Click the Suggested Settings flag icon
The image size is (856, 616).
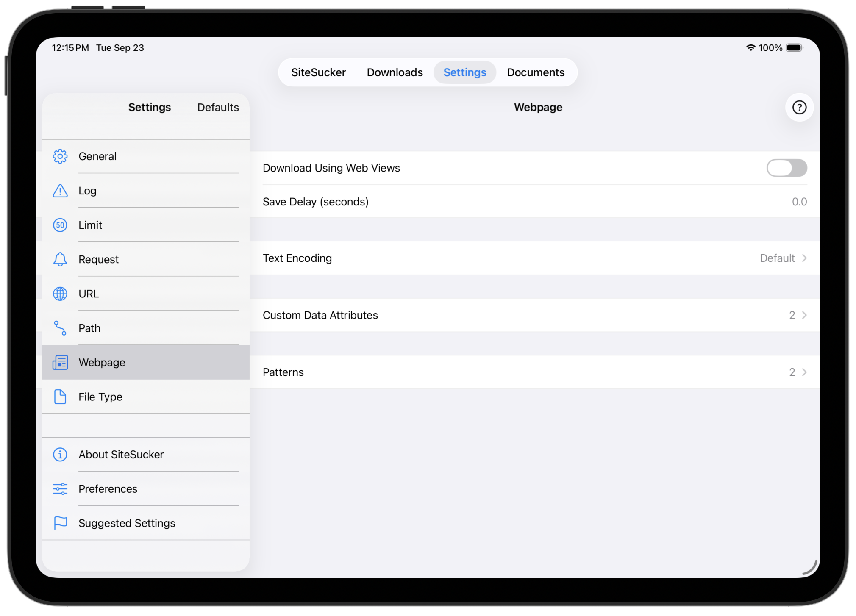[60, 523]
